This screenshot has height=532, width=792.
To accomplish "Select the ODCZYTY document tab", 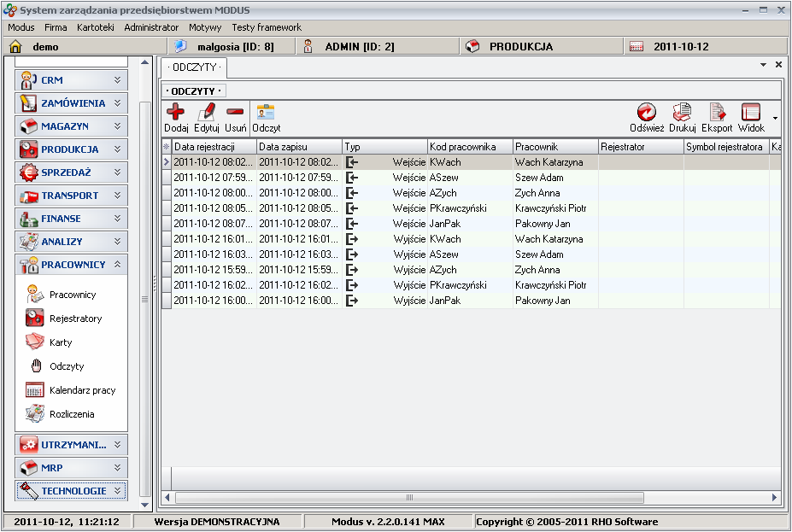I will click(195, 67).
